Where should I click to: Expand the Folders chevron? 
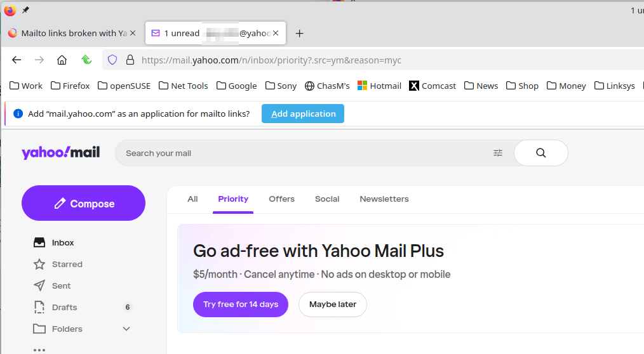tap(126, 329)
